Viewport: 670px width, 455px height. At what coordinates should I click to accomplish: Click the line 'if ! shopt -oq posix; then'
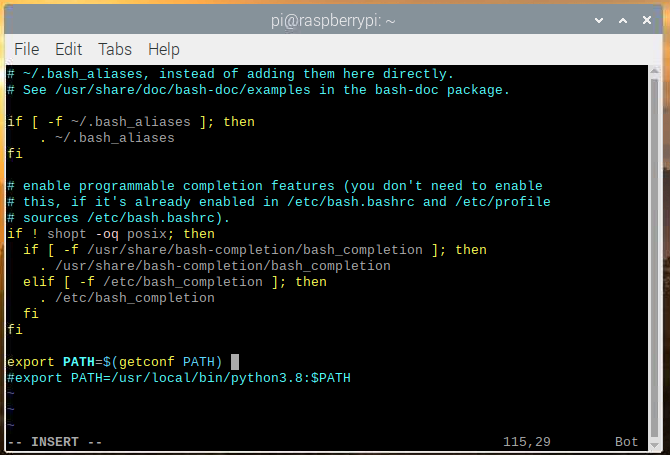111,234
